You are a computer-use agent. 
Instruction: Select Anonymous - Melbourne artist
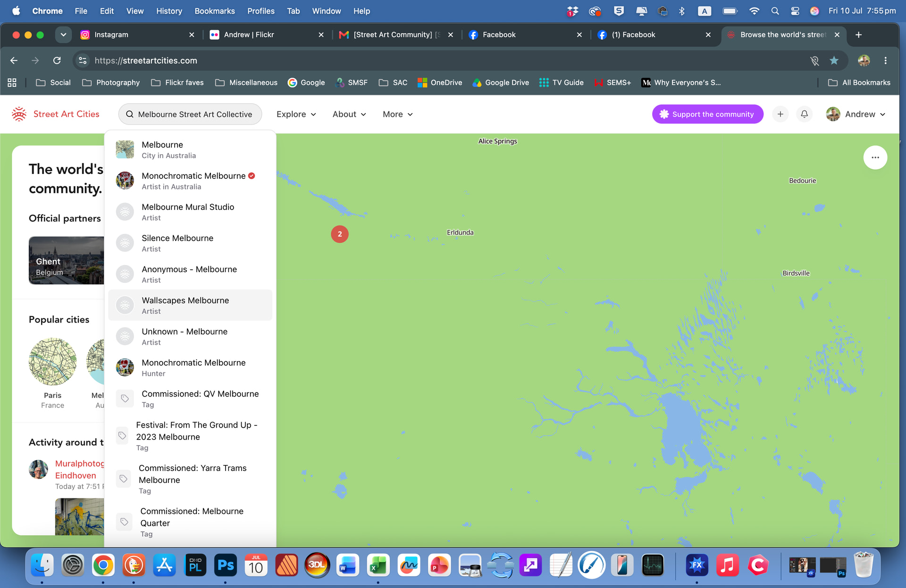click(x=190, y=274)
